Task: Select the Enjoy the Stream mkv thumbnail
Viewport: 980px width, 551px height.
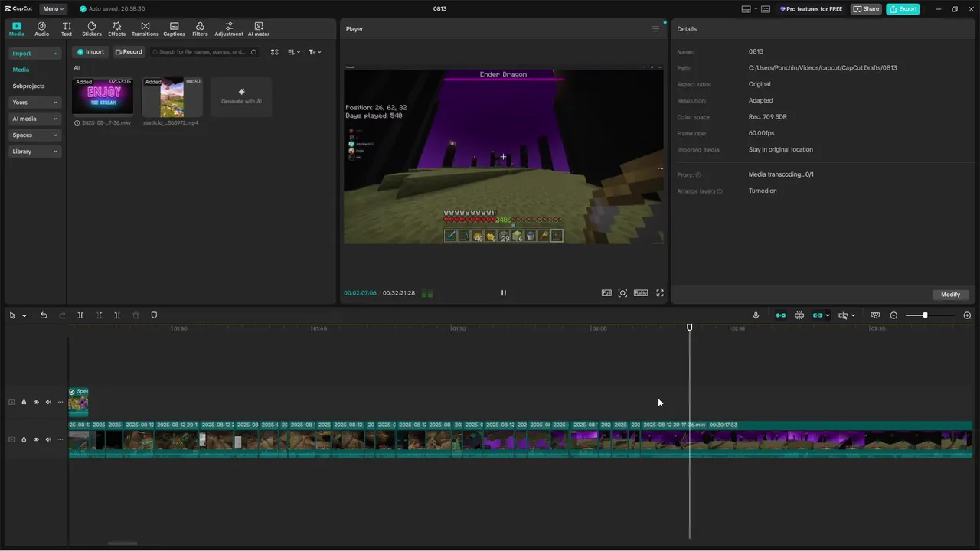Action: tap(103, 96)
